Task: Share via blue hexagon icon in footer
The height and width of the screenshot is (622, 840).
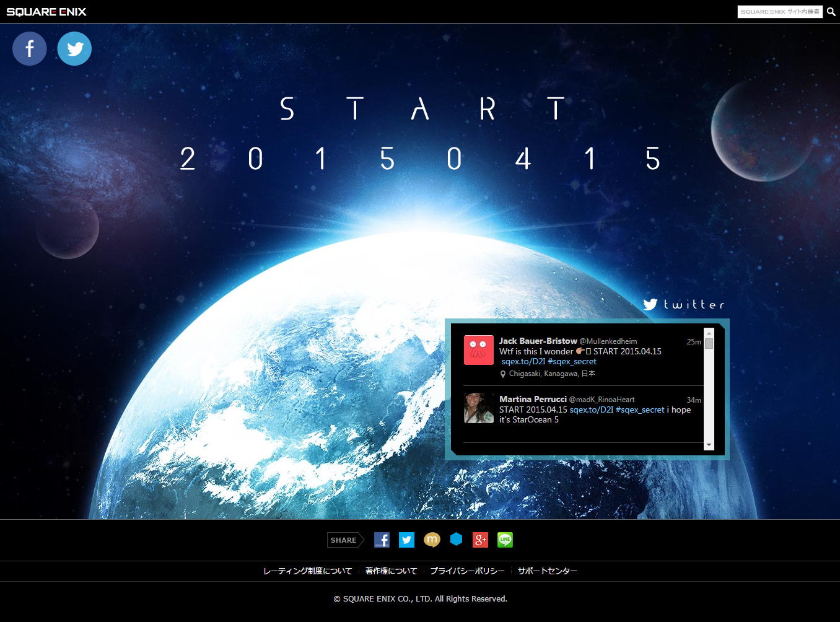Action: pos(456,539)
